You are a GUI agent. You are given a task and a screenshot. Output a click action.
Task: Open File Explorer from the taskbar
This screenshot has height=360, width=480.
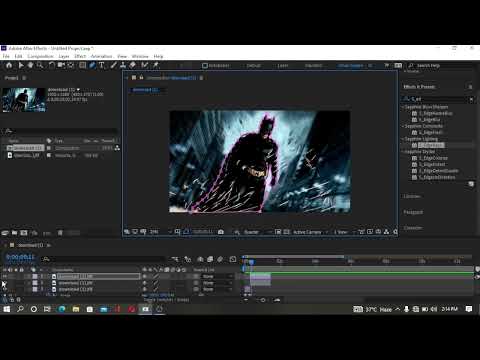pos(76,309)
